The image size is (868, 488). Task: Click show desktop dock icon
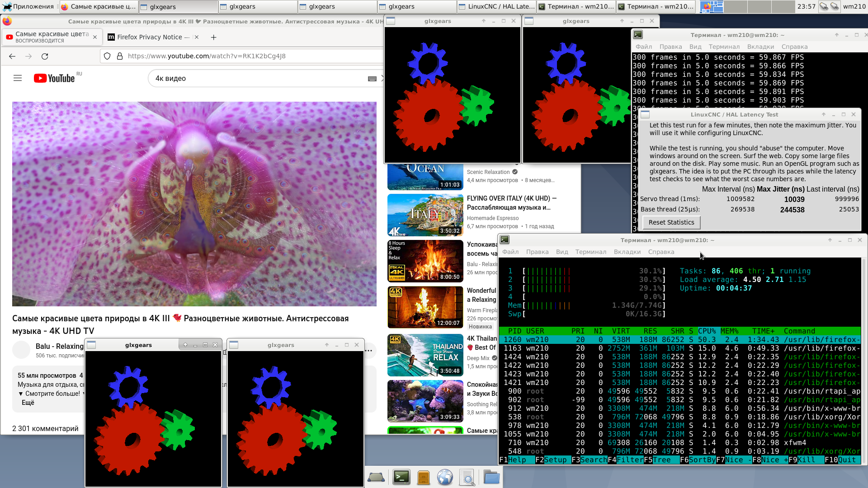click(376, 477)
